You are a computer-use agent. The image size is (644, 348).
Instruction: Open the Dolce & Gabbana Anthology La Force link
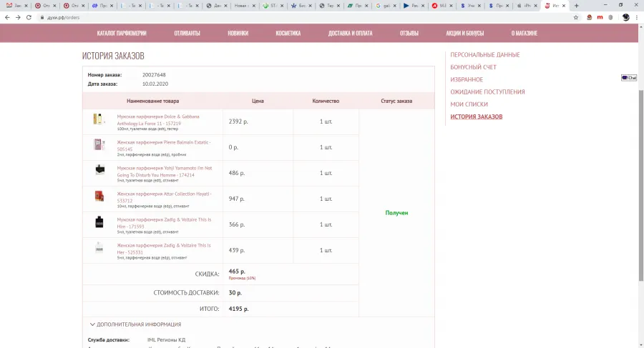tap(158, 120)
